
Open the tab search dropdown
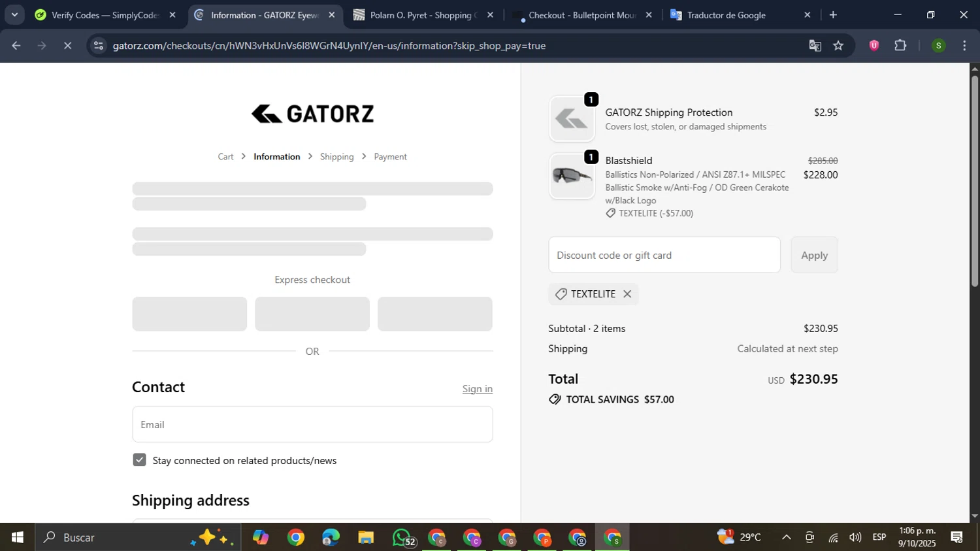(x=14, y=15)
